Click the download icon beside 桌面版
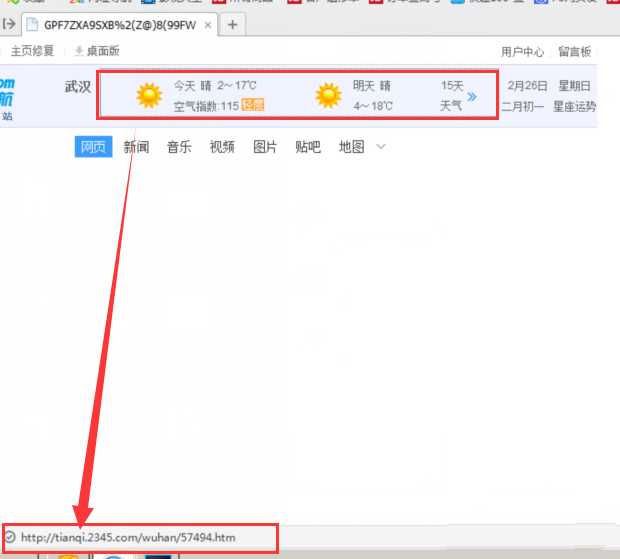 78,51
